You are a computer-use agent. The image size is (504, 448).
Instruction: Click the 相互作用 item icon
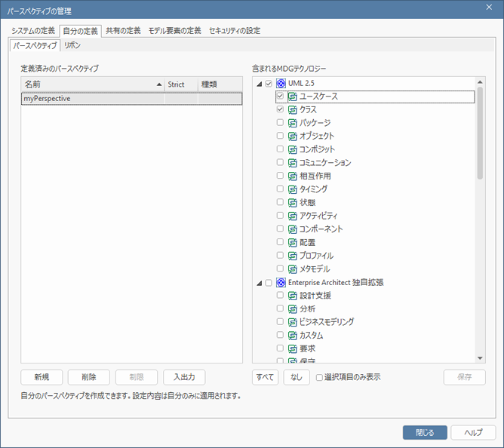(x=293, y=176)
